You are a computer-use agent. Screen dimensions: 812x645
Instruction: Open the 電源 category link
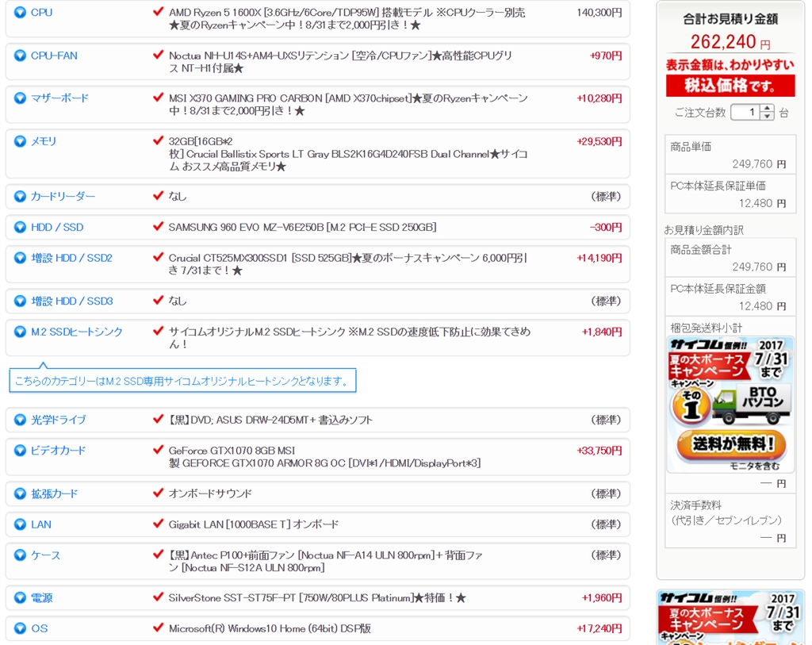[x=41, y=598]
